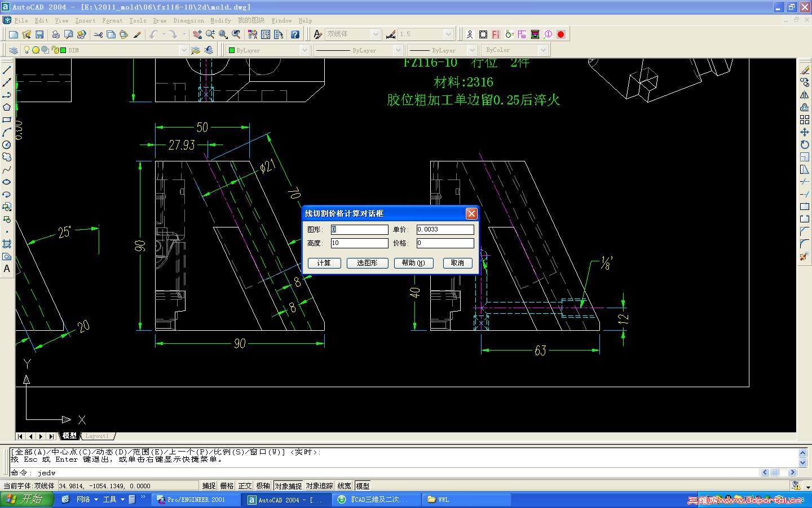Select the Polygon draw tool
This screenshot has height=508, width=812.
7,107
